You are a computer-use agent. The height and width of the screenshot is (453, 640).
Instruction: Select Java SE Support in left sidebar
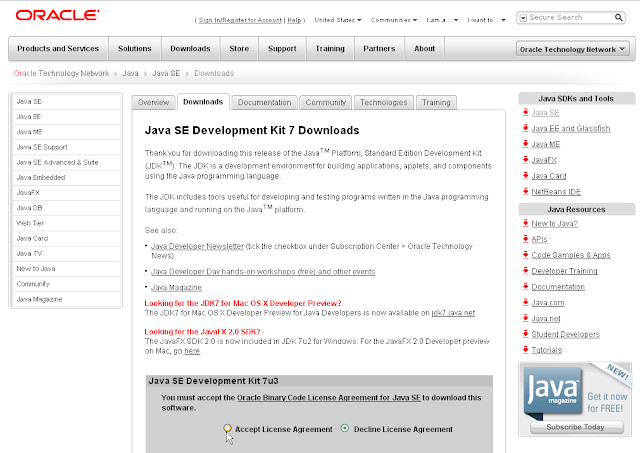coord(66,147)
